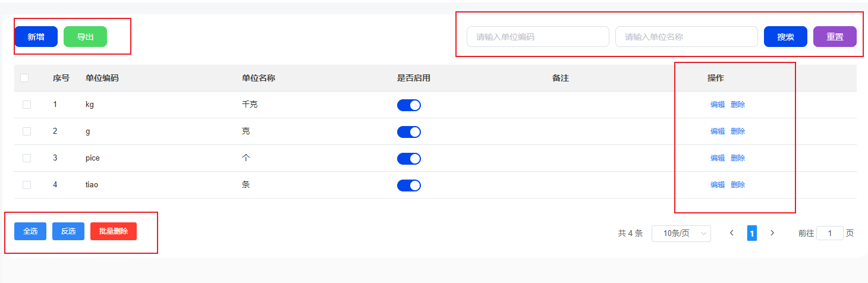Image resolution: width=868 pixels, height=283 pixels.
Task: Toggle the enable switch for pice
Action: pyautogui.click(x=409, y=159)
